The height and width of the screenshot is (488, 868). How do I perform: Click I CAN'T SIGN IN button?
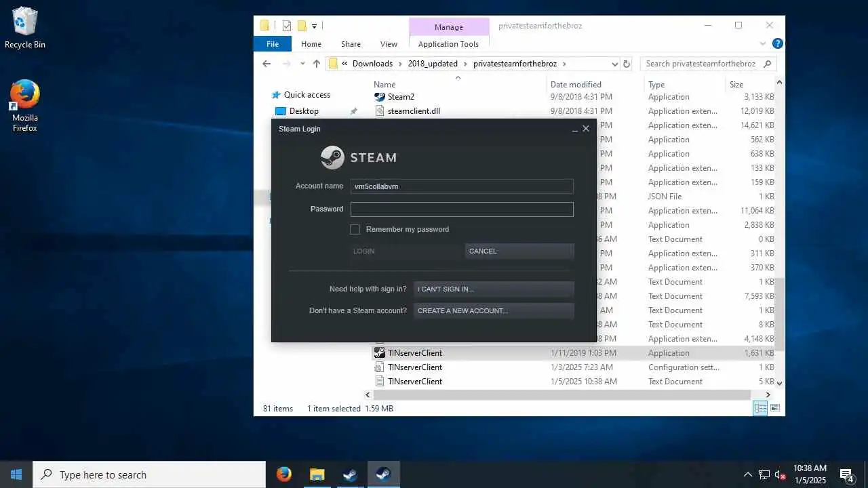click(x=494, y=289)
